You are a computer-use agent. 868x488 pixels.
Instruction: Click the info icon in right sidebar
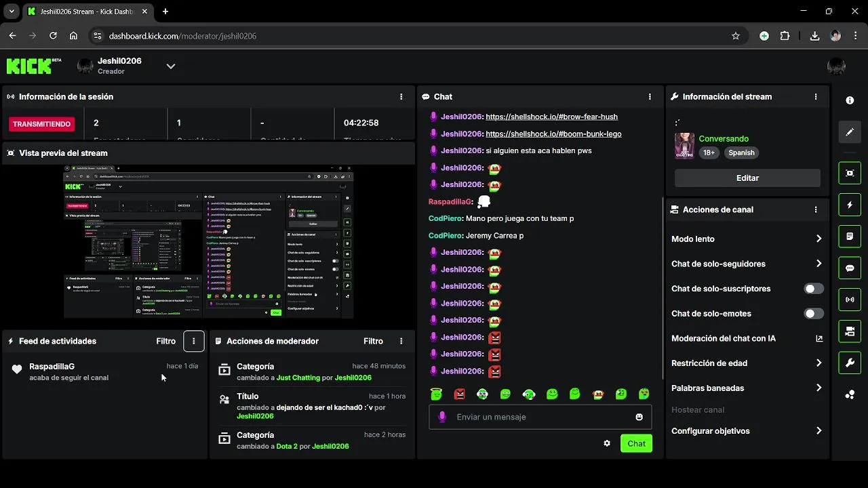coord(850,100)
